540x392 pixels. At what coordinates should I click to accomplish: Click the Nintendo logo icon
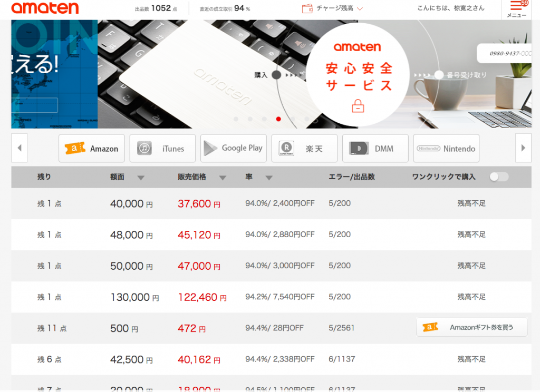428,149
